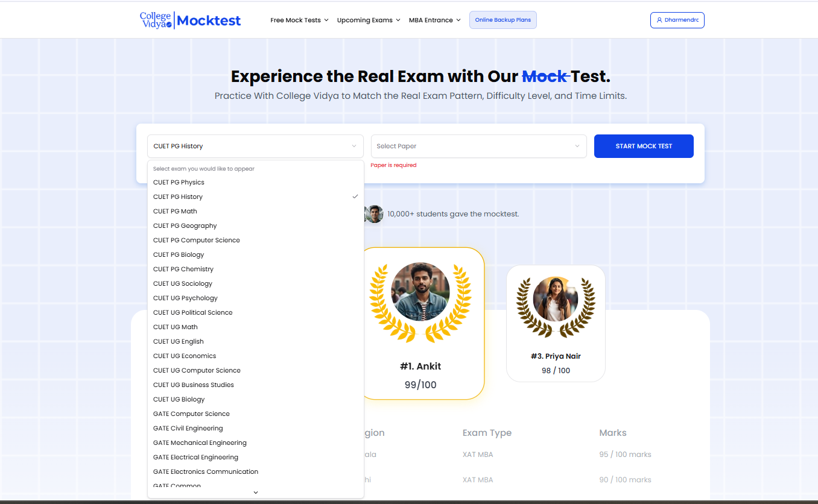The width and height of the screenshot is (818, 504).
Task: Click the College Vidya Mocktest logo
Action: [190, 20]
